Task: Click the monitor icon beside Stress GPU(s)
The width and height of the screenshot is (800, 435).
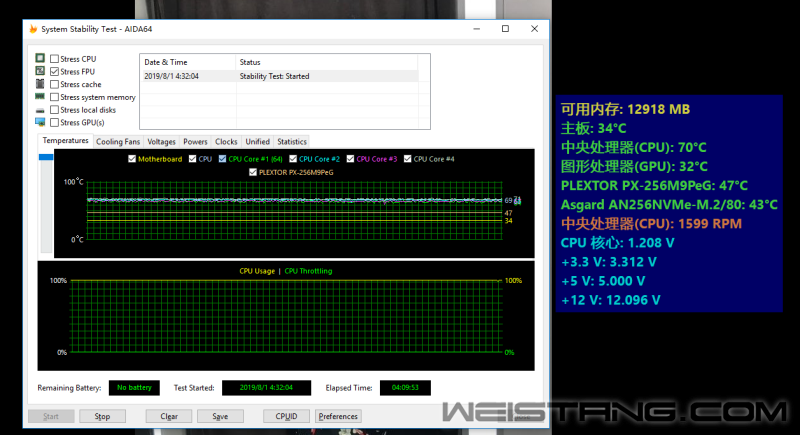Action: coord(40,122)
